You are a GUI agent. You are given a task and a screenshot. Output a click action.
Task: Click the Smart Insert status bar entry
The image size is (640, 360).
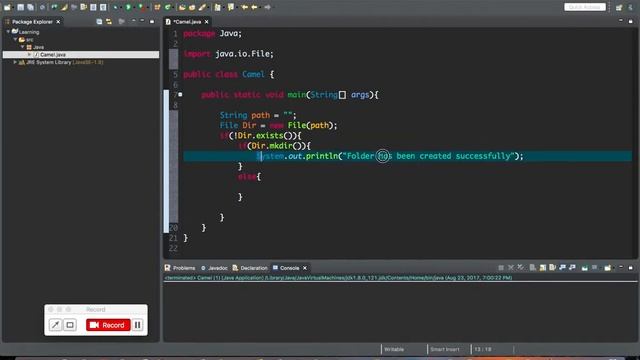click(x=444, y=349)
